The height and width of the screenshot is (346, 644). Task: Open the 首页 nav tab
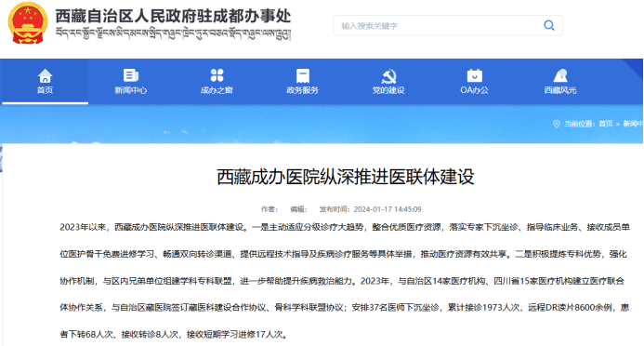pos(46,81)
